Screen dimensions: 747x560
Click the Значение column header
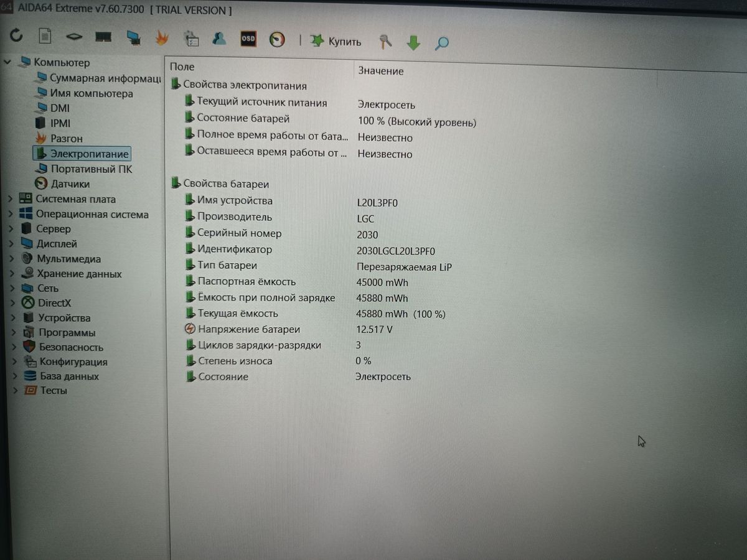pos(381,71)
